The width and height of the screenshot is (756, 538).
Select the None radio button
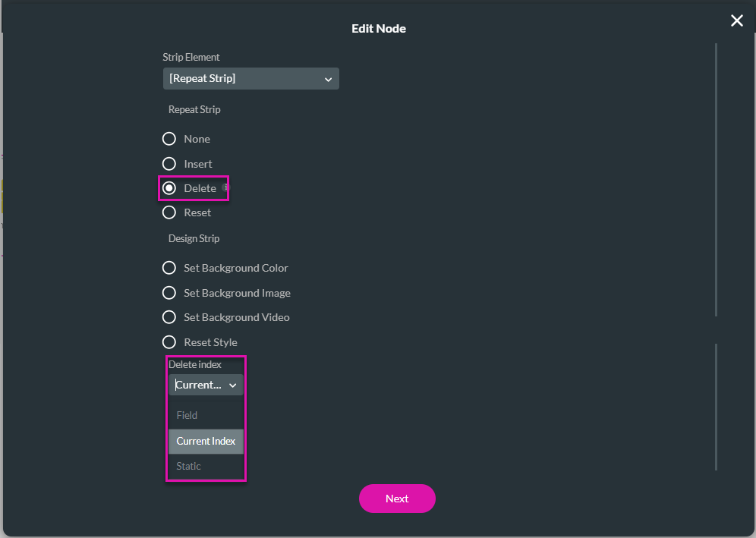(169, 138)
